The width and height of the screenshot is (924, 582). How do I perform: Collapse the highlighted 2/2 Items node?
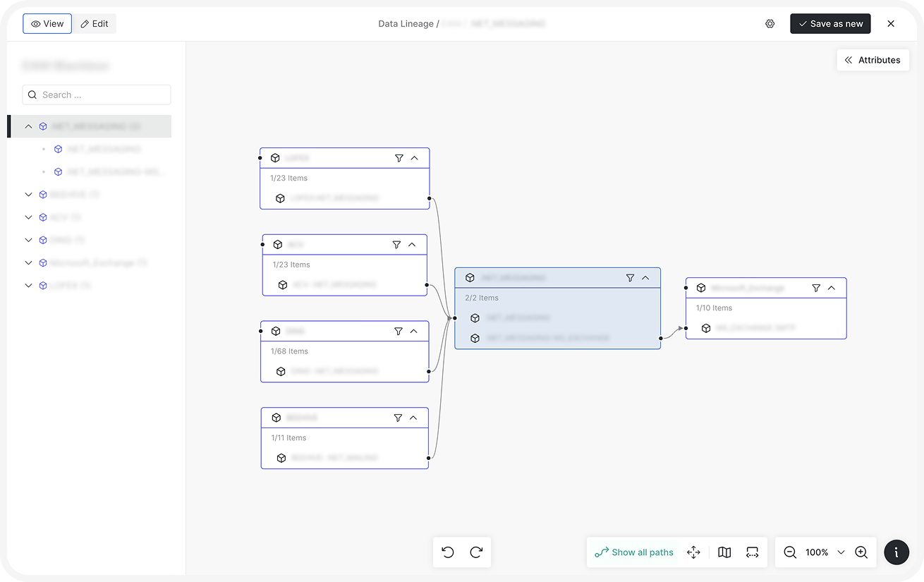(645, 278)
